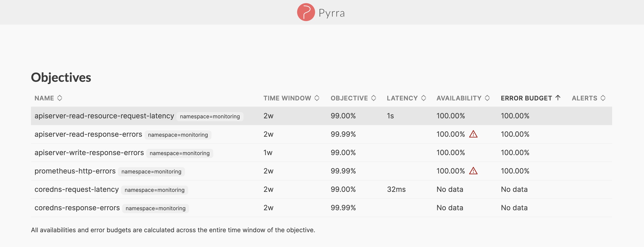Click the Alerts column sort icon
Image resolution: width=644 pixels, height=247 pixels.
coord(603,98)
